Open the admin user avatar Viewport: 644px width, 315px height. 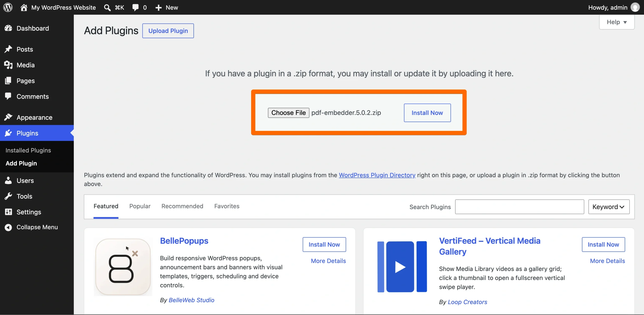[x=635, y=7]
